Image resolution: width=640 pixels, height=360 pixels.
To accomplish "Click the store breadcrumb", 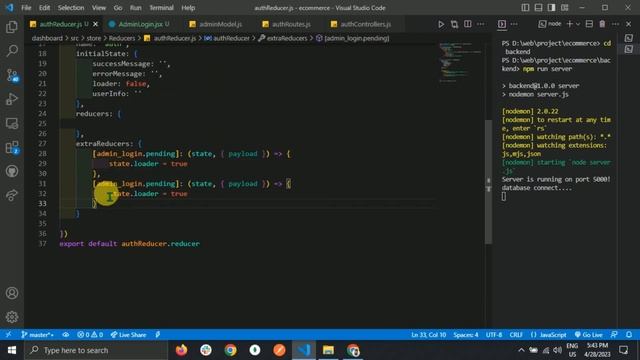I will (93, 38).
